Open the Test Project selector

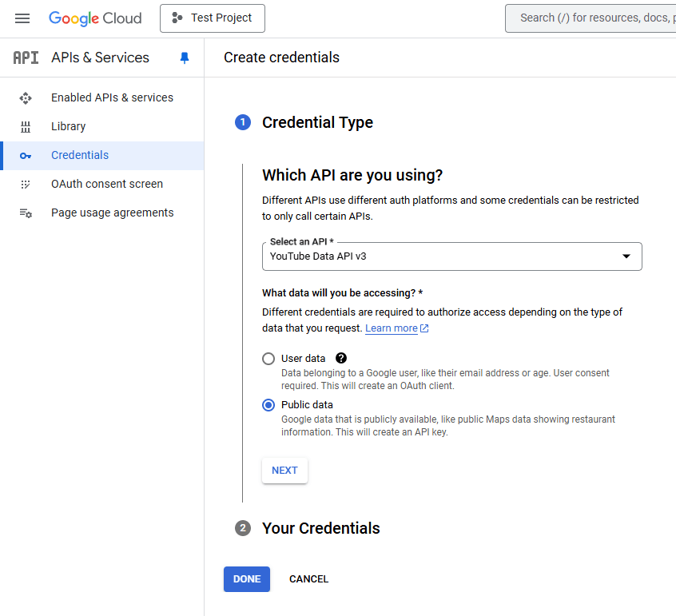click(213, 18)
